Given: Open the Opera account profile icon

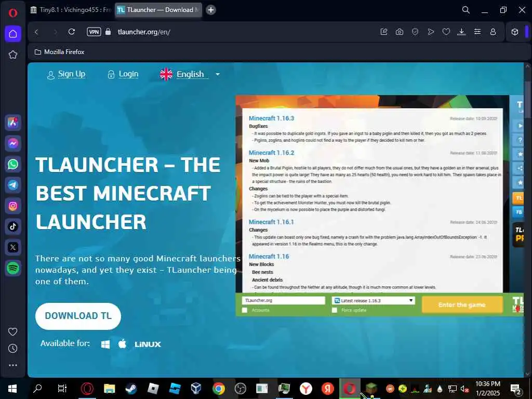Looking at the screenshot, I should pyautogui.click(x=493, y=32).
